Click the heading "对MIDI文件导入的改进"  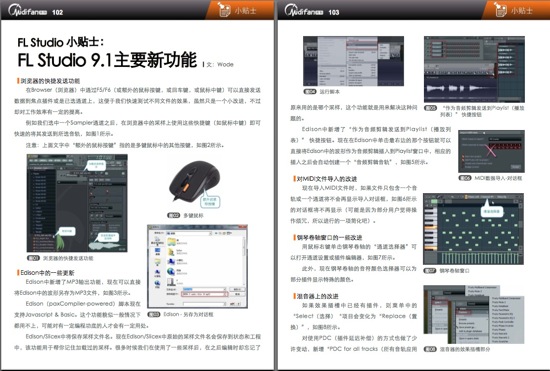[327, 179]
